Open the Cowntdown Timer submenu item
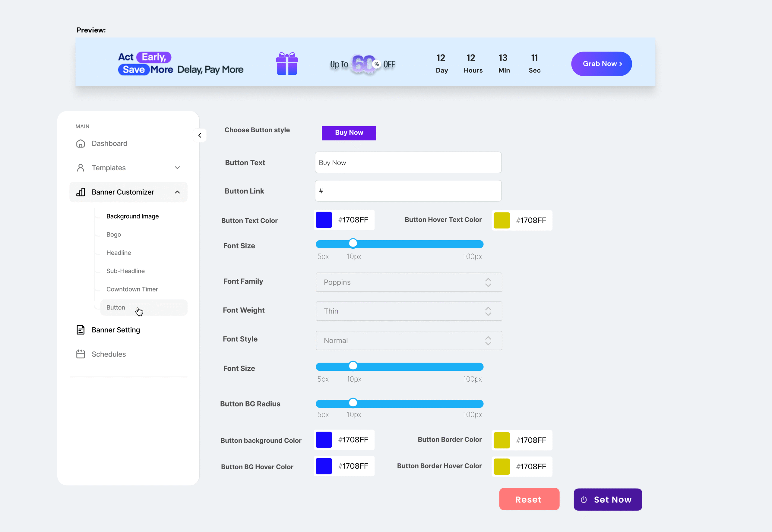772x532 pixels. click(x=132, y=289)
